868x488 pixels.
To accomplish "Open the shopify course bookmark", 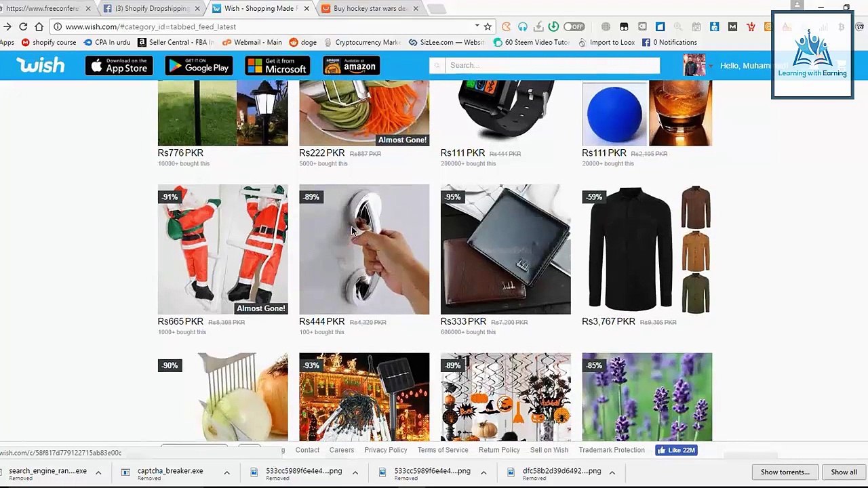I will coord(49,42).
